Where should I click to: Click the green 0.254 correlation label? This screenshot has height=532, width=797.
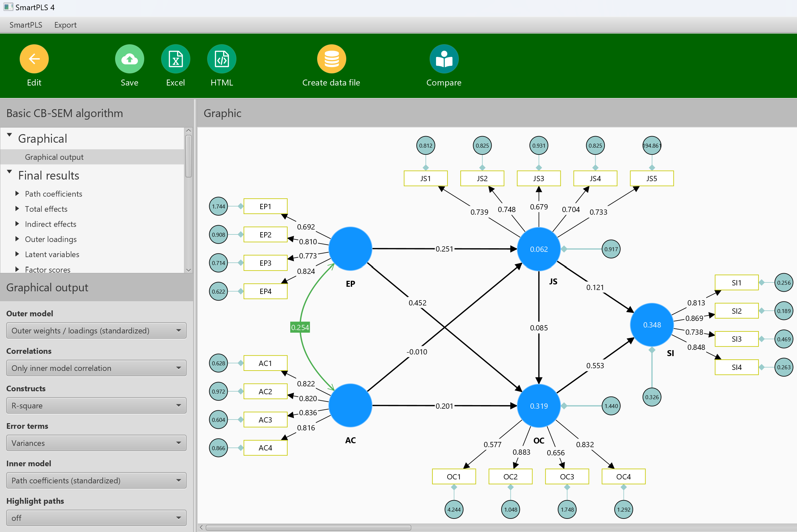(300, 327)
